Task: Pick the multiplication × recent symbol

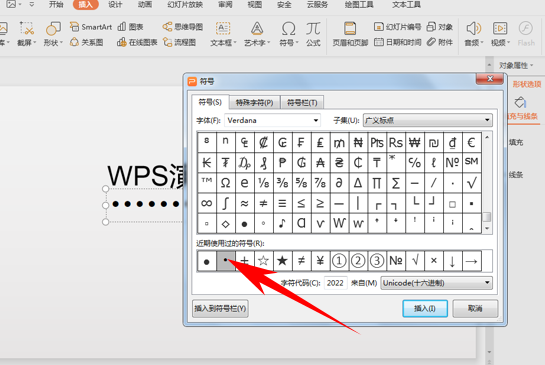Action: click(x=434, y=261)
